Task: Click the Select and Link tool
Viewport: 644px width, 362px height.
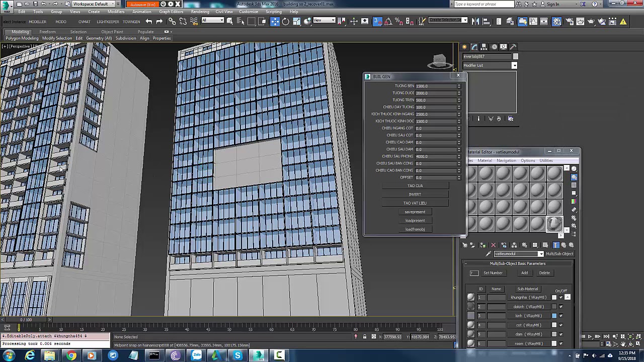Action: (x=172, y=22)
